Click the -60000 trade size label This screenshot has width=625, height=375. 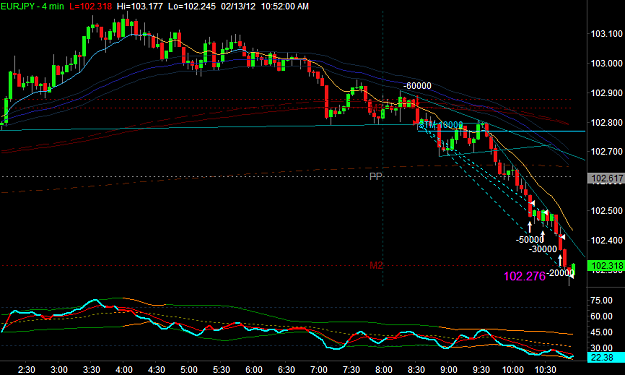point(417,86)
